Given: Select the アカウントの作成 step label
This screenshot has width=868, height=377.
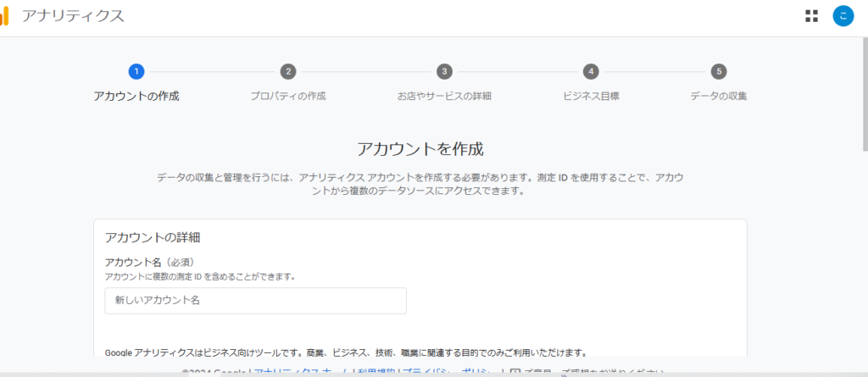Looking at the screenshot, I should 136,96.
